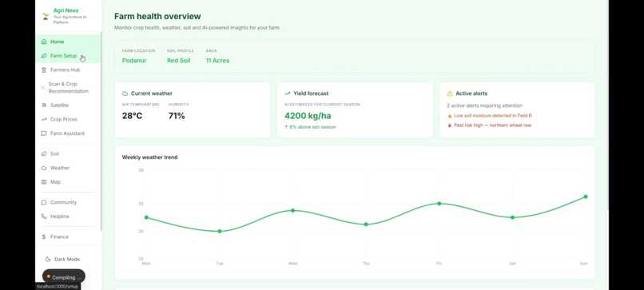Viewport: 644px width, 290px height.
Task: Click the Compiling status indicator
Action: click(x=64, y=277)
